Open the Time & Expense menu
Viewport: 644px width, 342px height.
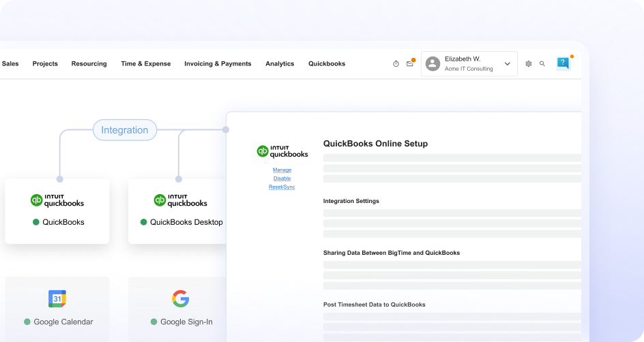(145, 64)
